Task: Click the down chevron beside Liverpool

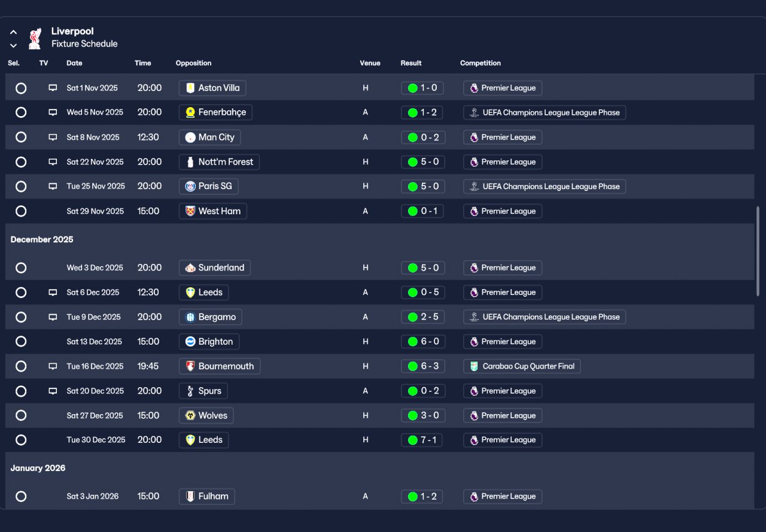Action: (x=13, y=45)
